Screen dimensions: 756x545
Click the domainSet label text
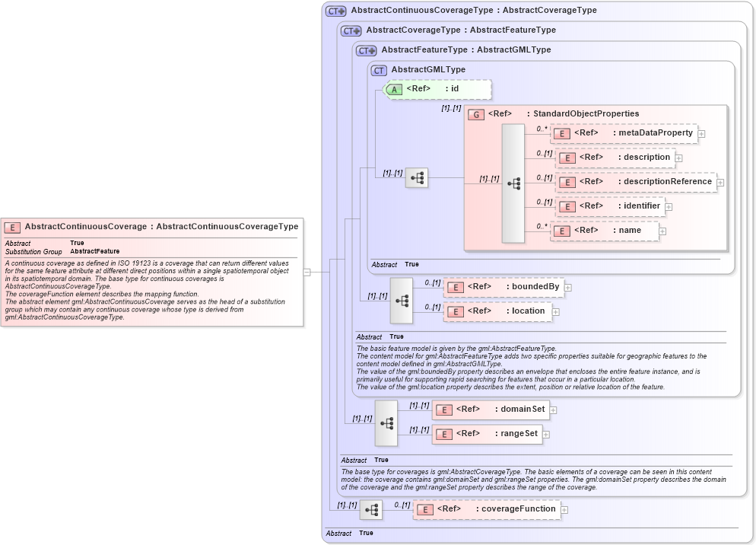coord(523,410)
